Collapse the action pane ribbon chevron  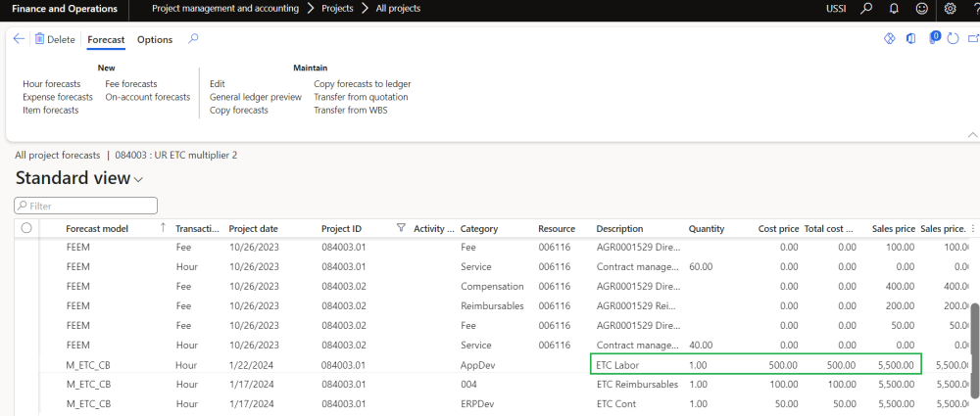972,134
